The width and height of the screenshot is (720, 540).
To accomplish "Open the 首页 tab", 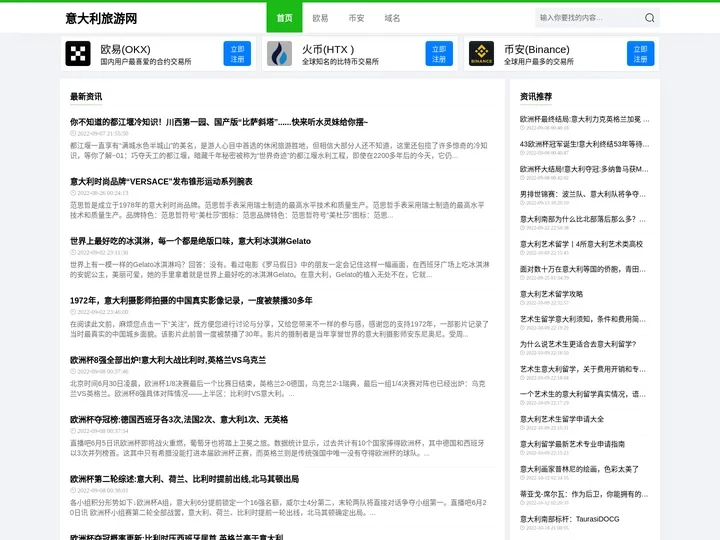I will [284, 17].
